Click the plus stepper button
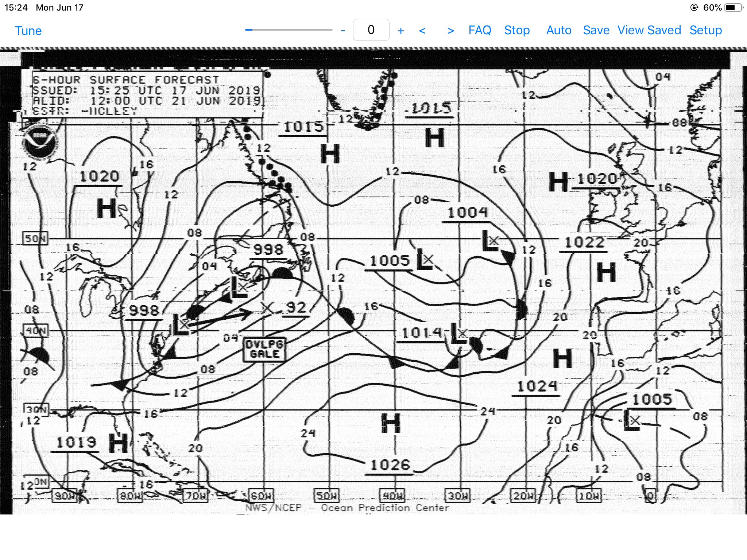 [400, 31]
